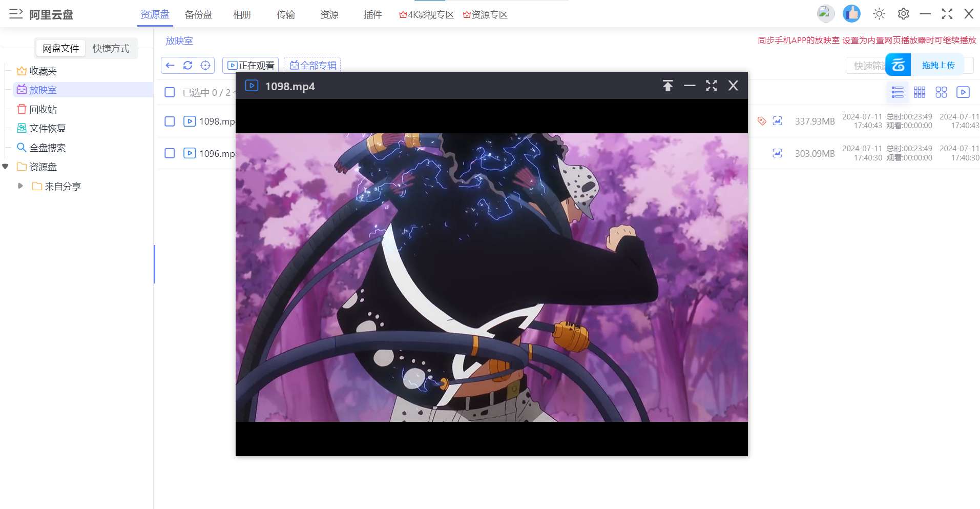Click the 1098.mp4 video frame
Screen dimensions: 980x509
492,277
